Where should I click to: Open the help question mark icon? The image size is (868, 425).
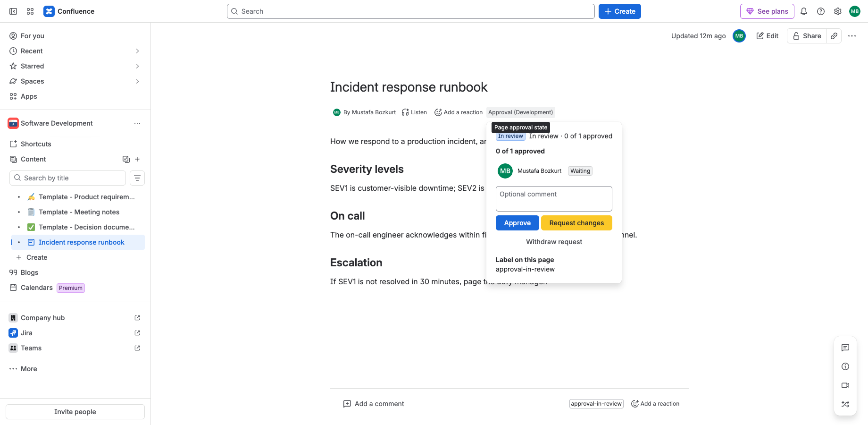821,11
